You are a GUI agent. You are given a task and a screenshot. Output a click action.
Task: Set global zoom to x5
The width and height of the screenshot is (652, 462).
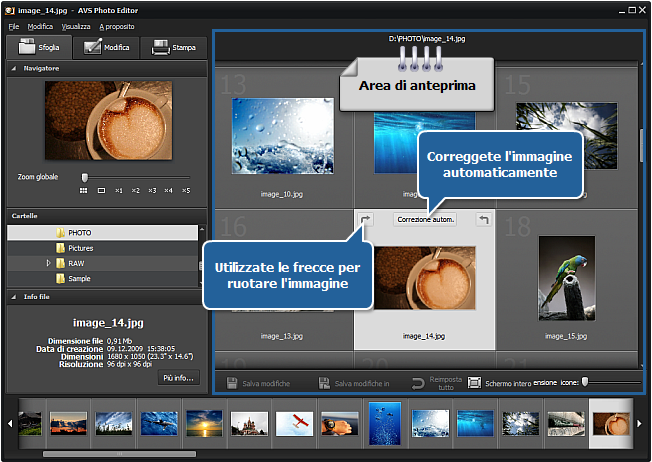point(186,190)
